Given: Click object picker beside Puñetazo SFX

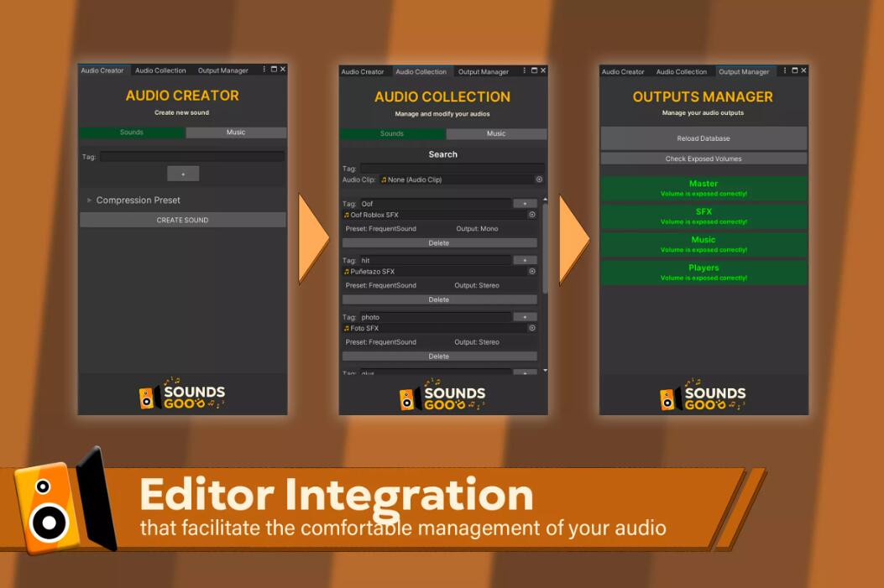Looking at the screenshot, I should click(531, 272).
